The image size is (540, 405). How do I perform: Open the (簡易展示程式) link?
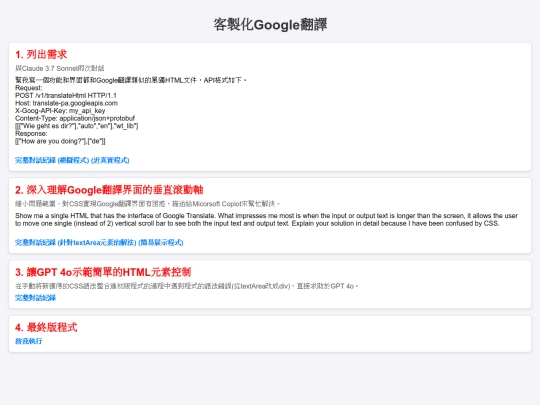pos(161,242)
